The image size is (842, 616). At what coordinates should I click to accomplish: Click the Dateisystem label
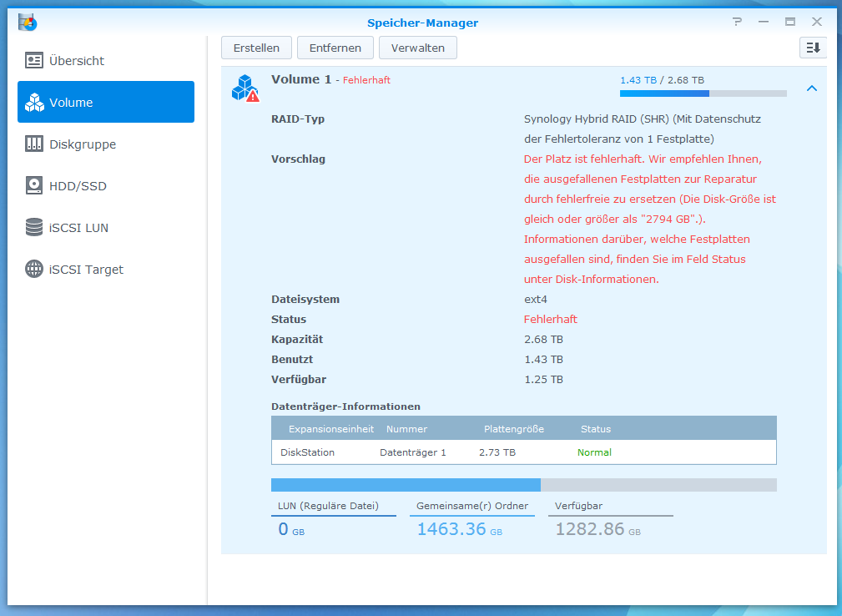click(305, 299)
